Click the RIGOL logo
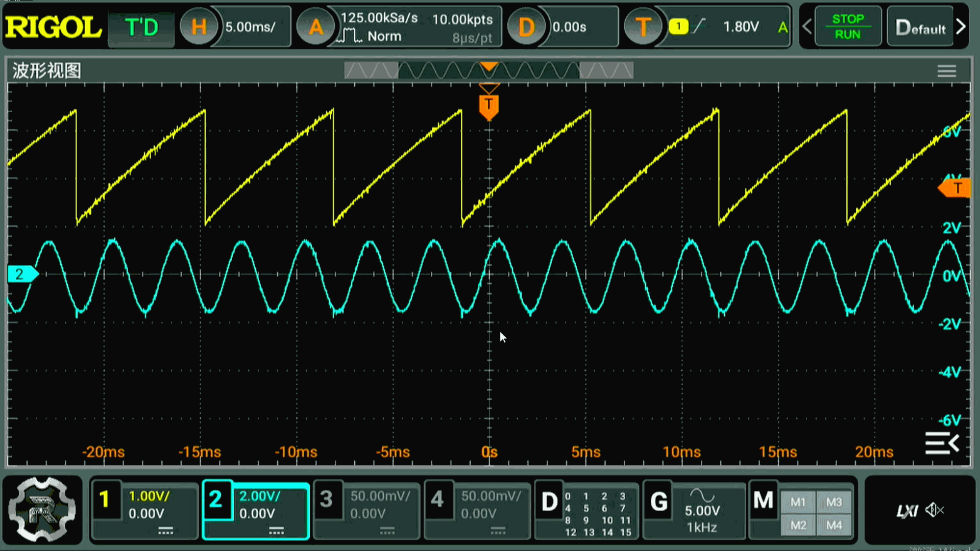 tap(53, 27)
